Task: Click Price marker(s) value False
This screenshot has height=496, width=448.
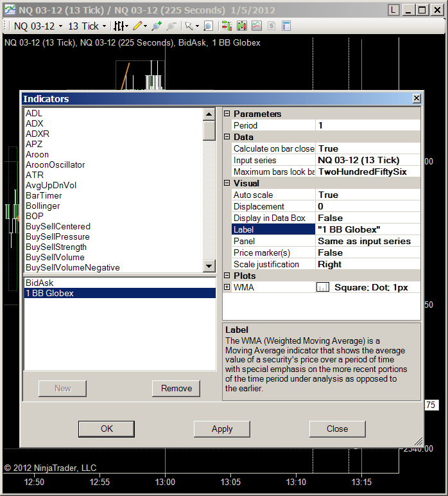Action: pyautogui.click(x=368, y=252)
